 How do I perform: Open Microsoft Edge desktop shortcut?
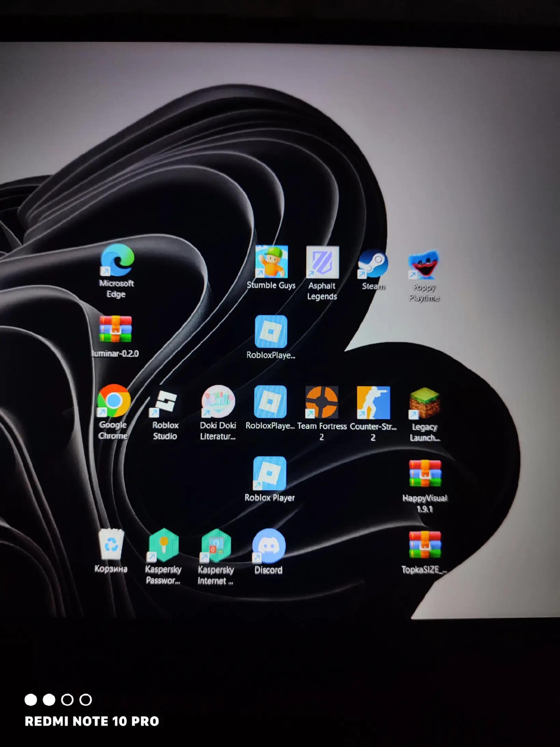[x=117, y=260]
